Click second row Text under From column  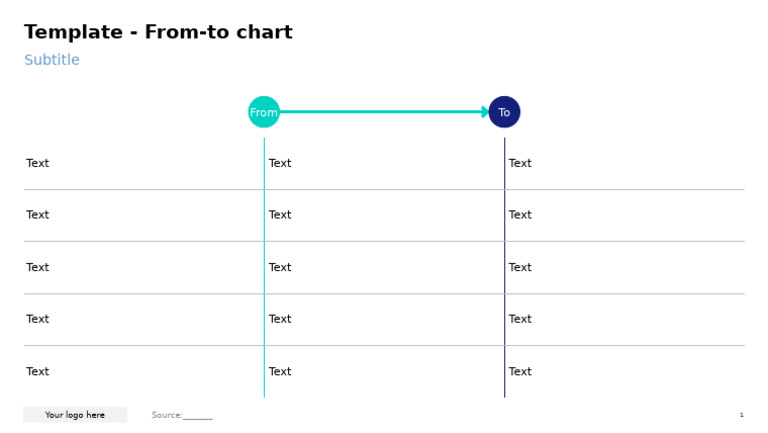click(x=280, y=215)
